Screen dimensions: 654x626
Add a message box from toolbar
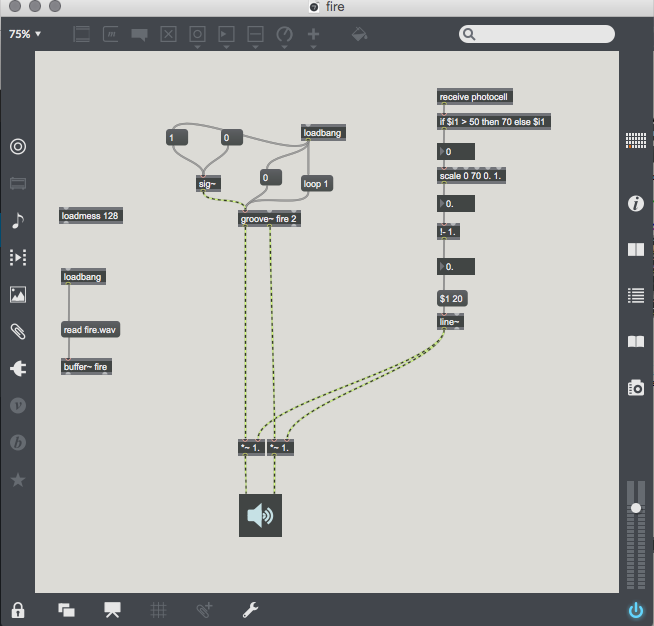[x=111, y=34]
